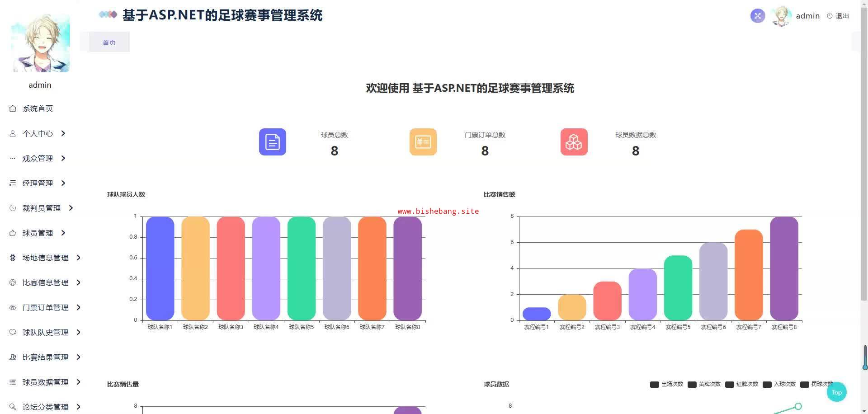Image resolution: width=868 pixels, height=414 pixels.
Task: Click the purple round icon in the header
Action: coord(758,16)
